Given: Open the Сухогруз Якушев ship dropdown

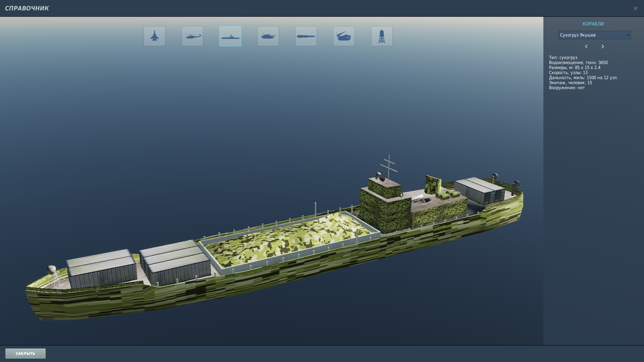Looking at the screenshot, I should tap(594, 35).
